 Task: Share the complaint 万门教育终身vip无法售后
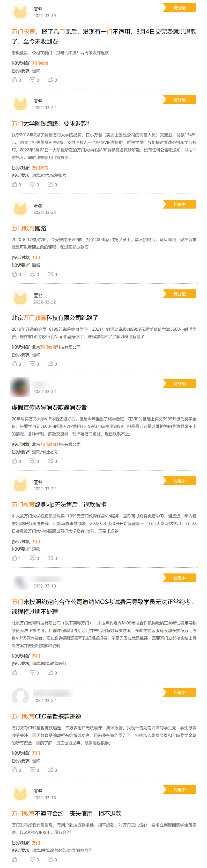click(52, 558)
